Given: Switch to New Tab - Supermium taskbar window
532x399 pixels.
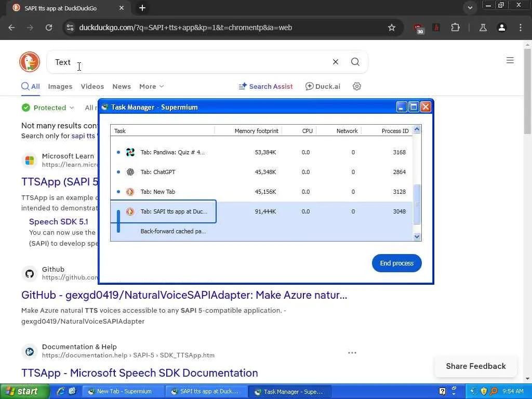Looking at the screenshot, I should pos(124,392).
